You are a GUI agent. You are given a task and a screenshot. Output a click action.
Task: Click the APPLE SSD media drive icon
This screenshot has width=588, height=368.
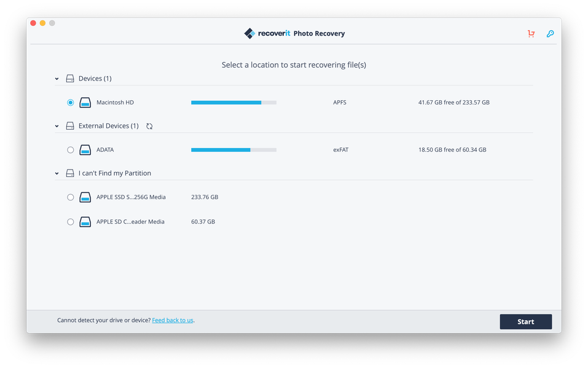[x=85, y=197]
